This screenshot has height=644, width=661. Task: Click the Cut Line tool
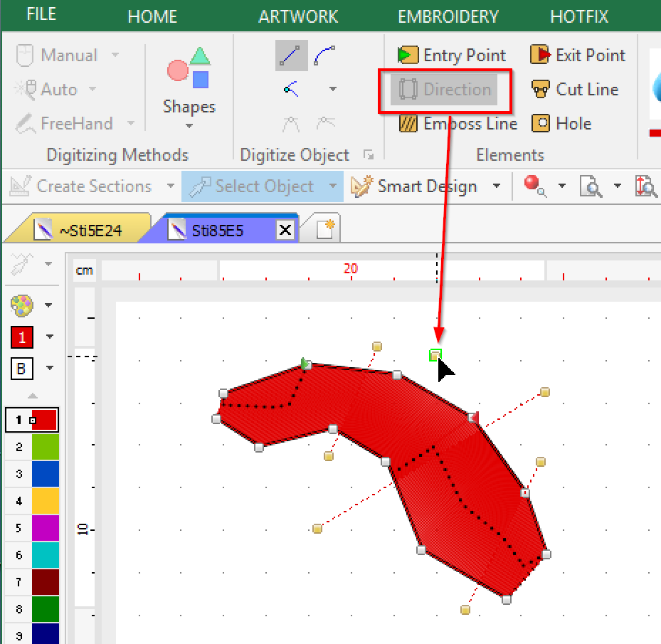(575, 90)
